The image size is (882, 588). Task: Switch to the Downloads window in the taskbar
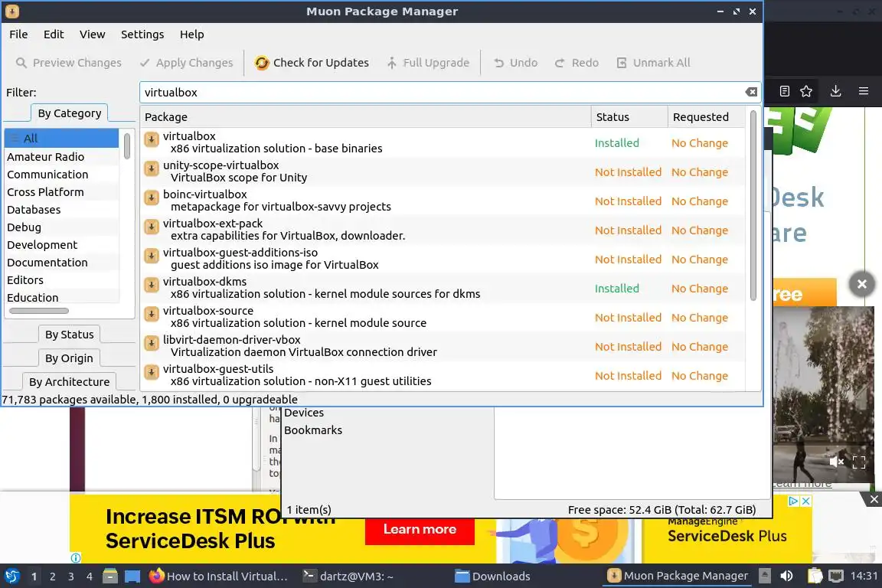pos(492,576)
